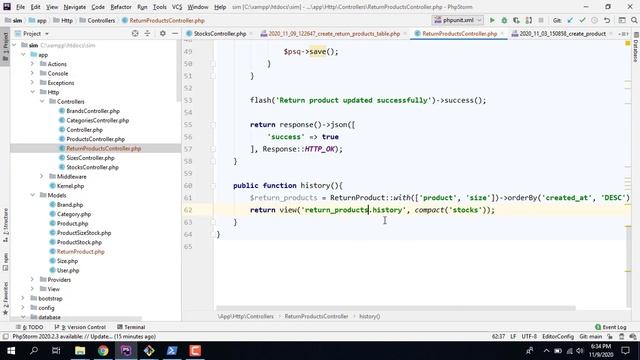Click Locate file target icon in Project panel
Image resolution: width=640 pixels, height=360 pixels.
point(135,33)
